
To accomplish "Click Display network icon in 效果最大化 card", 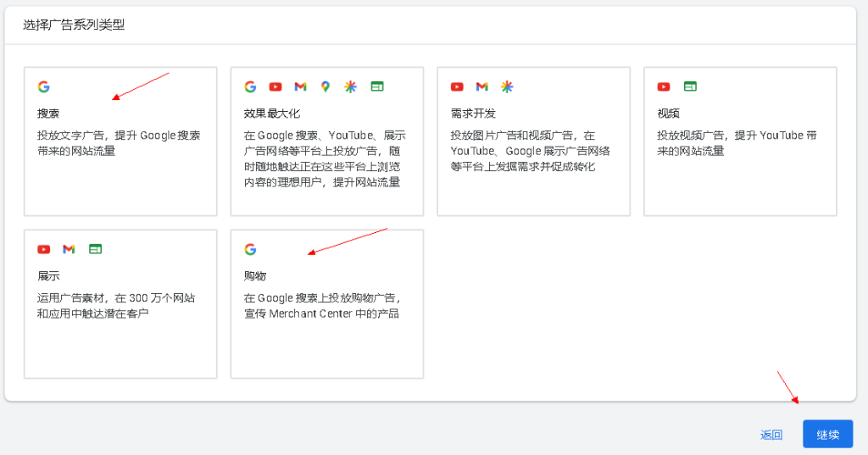I will click(377, 86).
